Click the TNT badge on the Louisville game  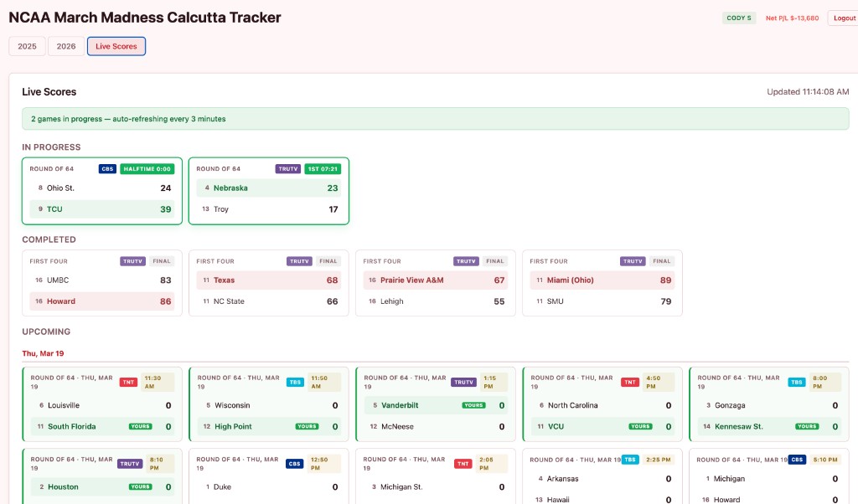coord(127,383)
